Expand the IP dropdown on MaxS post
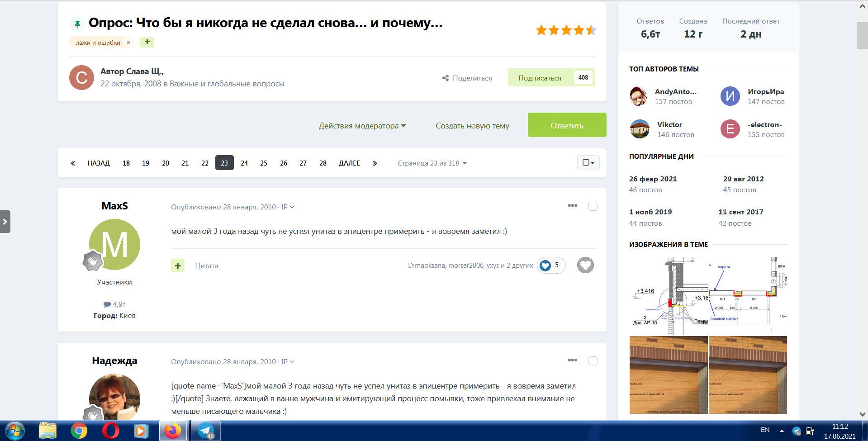The image size is (868, 441). tap(288, 207)
